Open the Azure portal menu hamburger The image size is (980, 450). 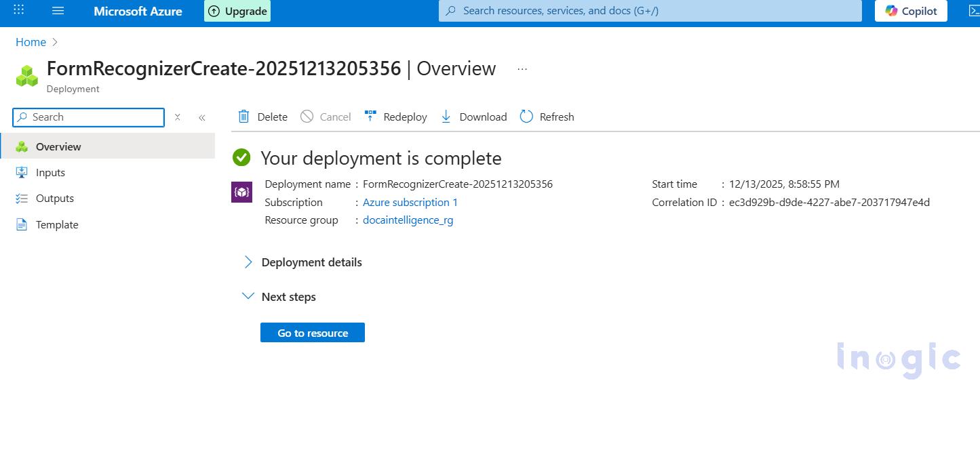coord(58,10)
